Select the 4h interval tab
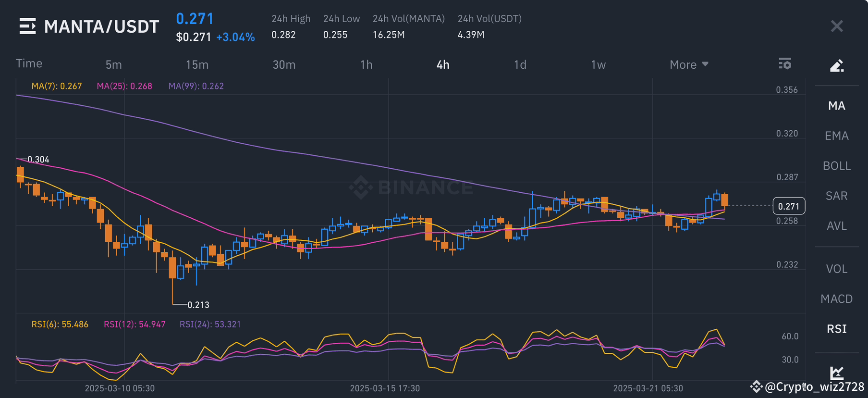 click(x=443, y=64)
